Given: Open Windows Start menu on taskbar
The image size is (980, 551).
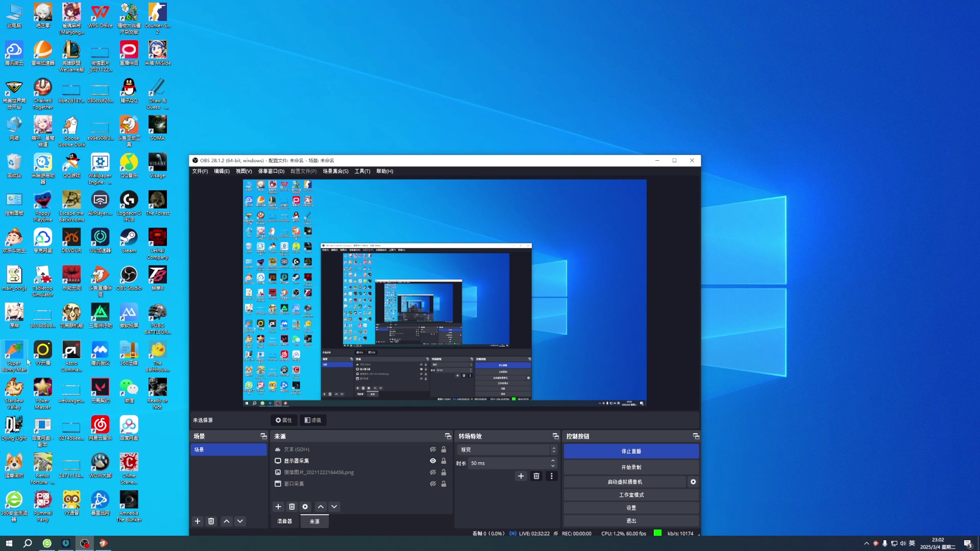Looking at the screenshot, I should pyautogui.click(x=9, y=543).
